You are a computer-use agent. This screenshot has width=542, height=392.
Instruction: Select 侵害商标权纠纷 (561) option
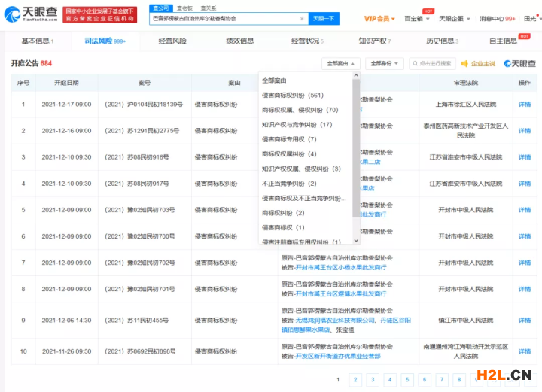click(x=293, y=96)
